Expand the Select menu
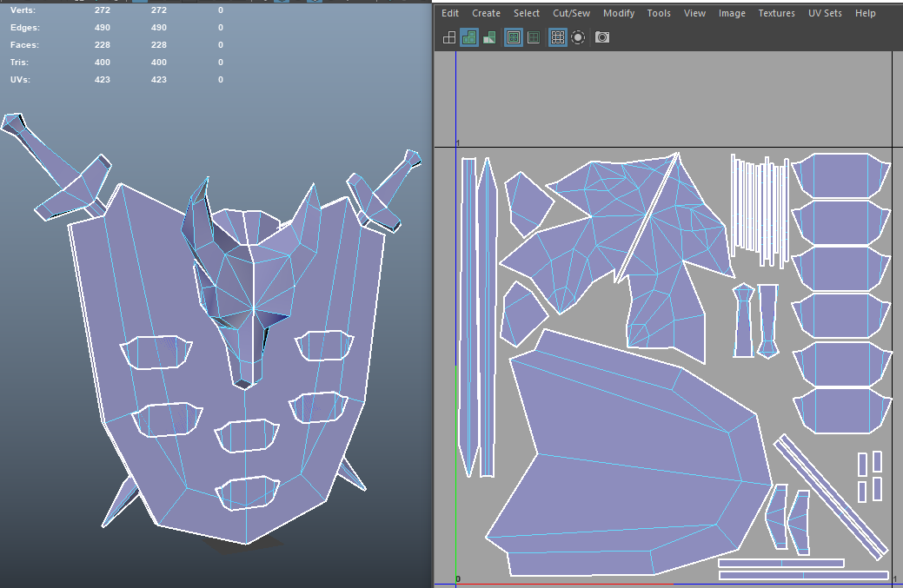 coord(527,13)
